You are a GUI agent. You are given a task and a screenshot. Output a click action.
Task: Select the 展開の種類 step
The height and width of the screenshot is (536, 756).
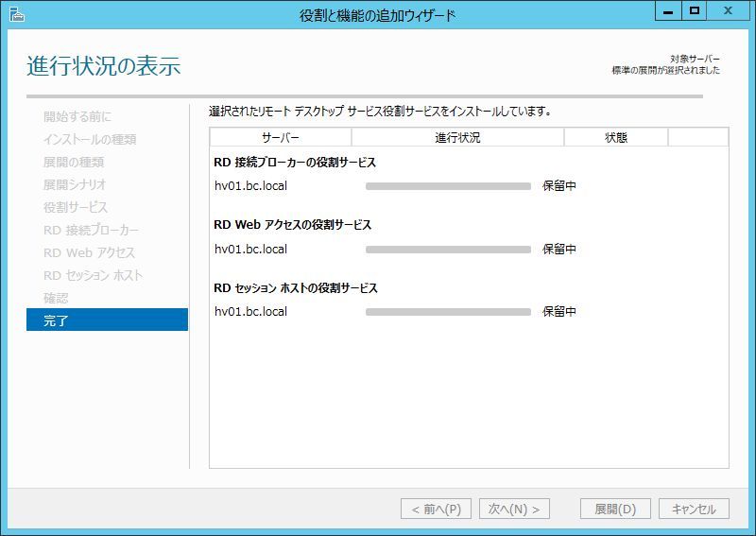click(74, 162)
